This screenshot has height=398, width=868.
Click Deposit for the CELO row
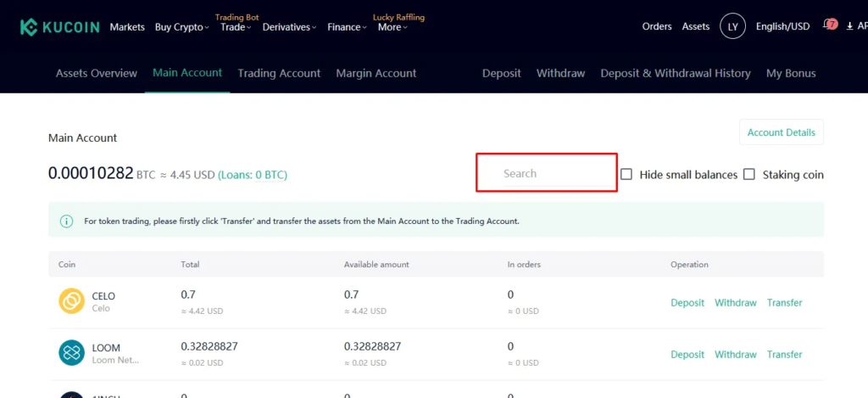[687, 303]
